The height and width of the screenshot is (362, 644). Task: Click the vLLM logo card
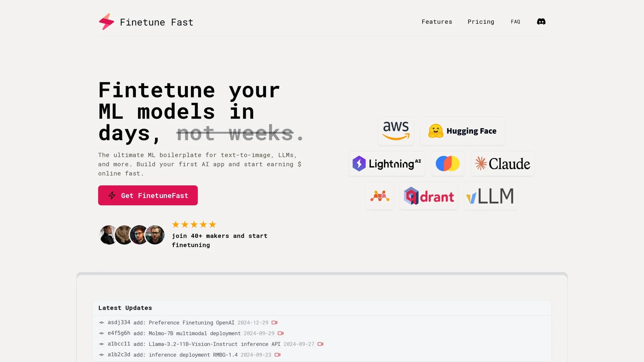[x=490, y=196]
